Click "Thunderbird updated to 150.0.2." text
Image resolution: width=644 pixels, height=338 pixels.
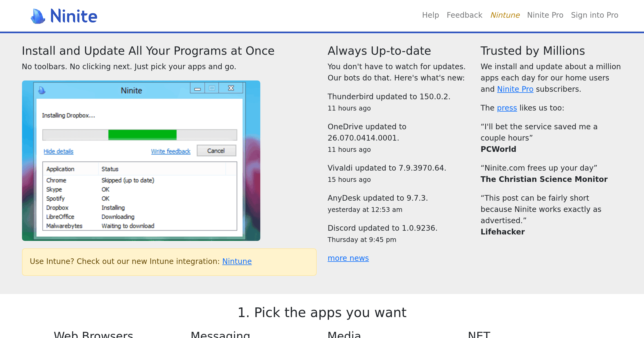coord(389,97)
